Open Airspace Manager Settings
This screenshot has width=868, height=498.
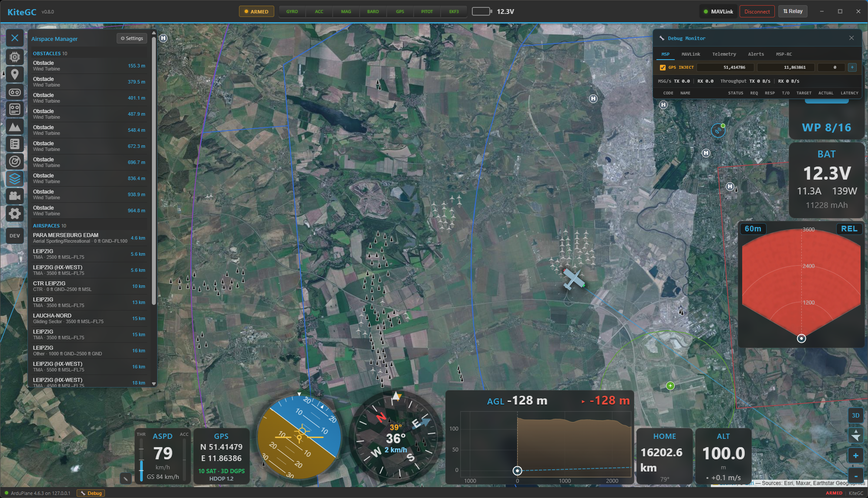pos(132,39)
